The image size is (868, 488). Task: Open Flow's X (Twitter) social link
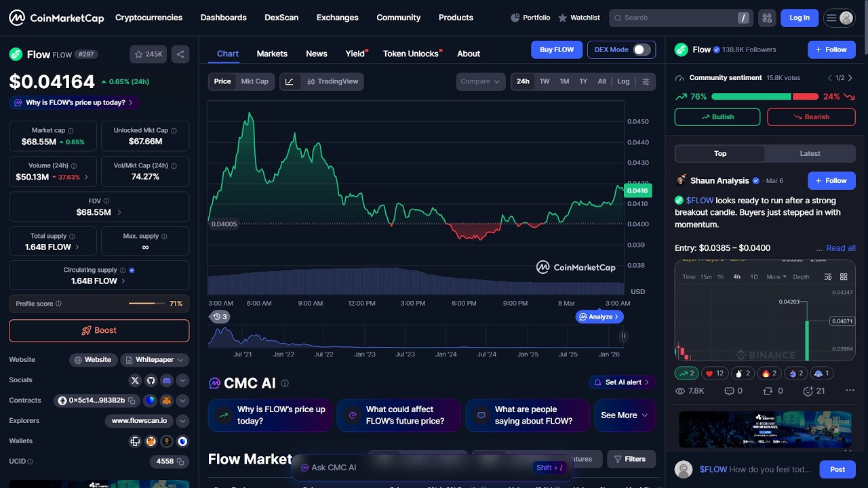click(x=135, y=380)
